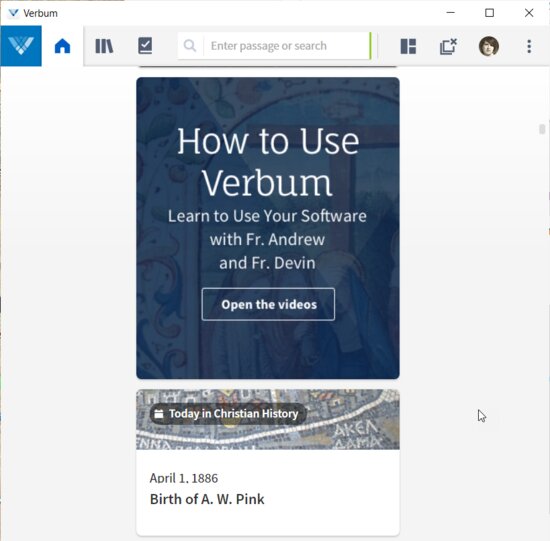Click the Verbum title bar app icon
Viewport: 550px width, 541px height.
click(13, 13)
